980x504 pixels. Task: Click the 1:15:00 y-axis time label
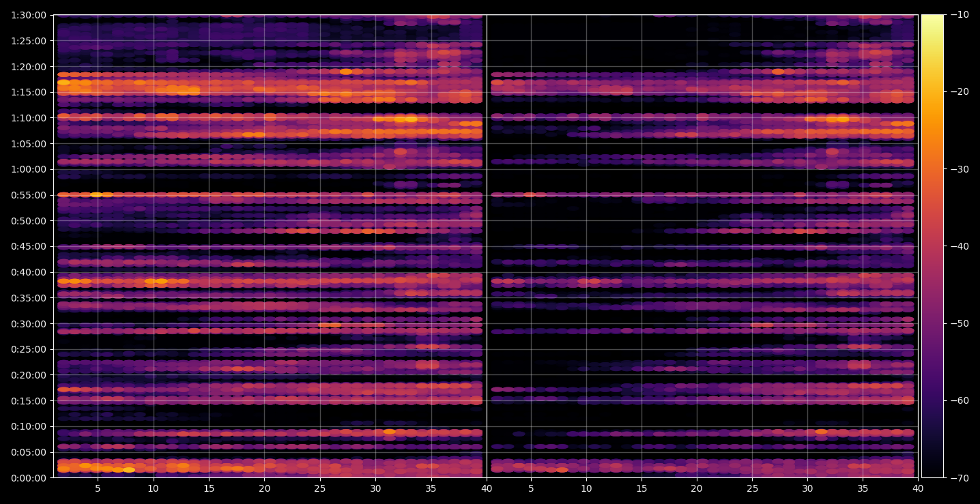click(x=29, y=92)
